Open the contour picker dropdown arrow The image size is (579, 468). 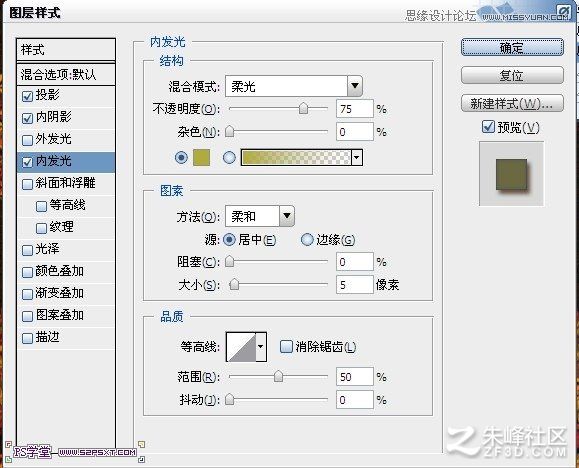[261, 346]
